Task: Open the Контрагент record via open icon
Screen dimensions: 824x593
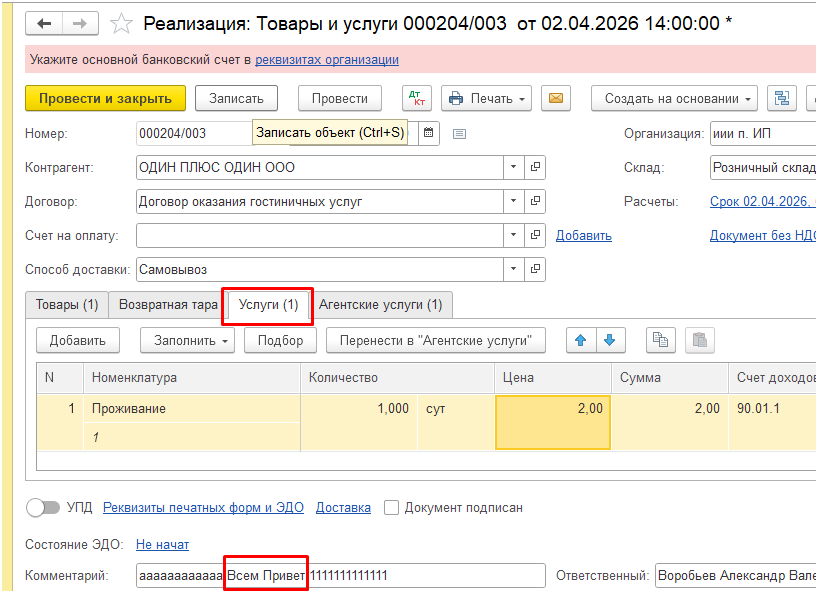Action: [535, 167]
